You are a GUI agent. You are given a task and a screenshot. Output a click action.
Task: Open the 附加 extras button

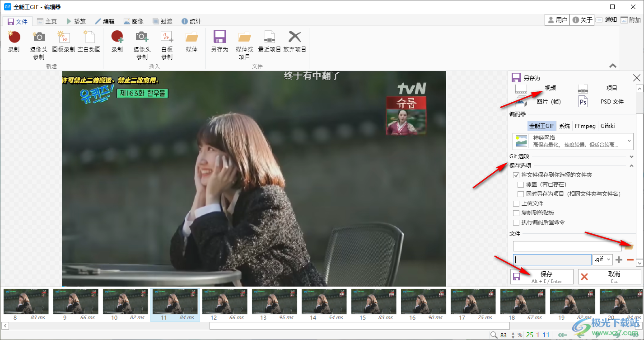[631, 20]
